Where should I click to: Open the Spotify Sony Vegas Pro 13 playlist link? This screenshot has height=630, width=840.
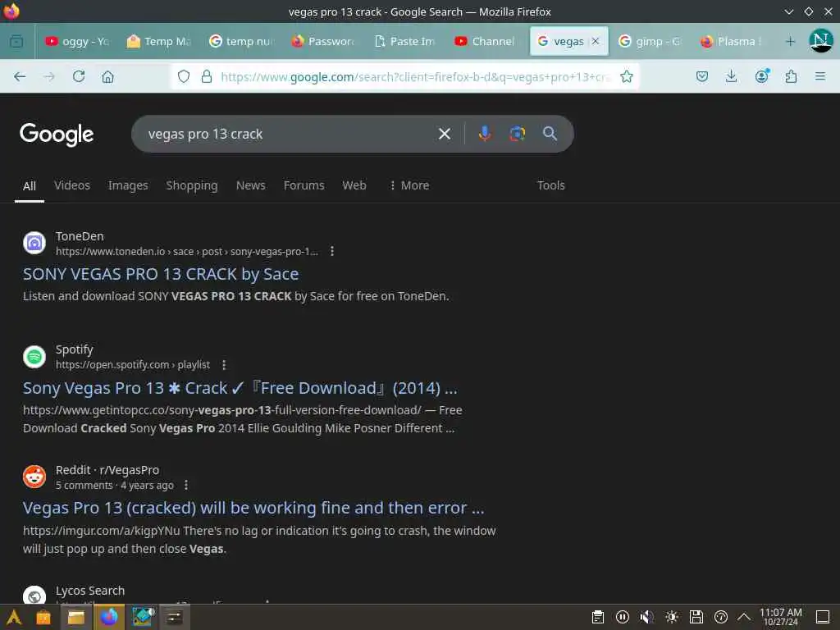[x=240, y=388]
